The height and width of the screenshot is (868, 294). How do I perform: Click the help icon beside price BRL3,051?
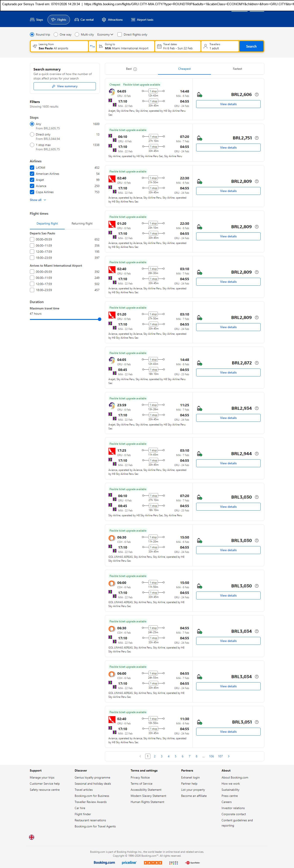pyautogui.click(x=257, y=722)
